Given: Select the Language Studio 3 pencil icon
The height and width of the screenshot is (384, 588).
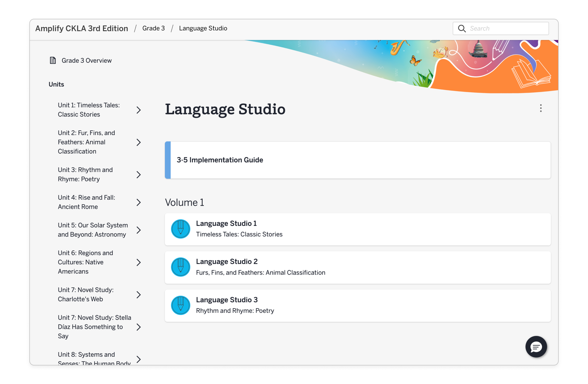Looking at the screenshot, I should [x=181, y=305].
